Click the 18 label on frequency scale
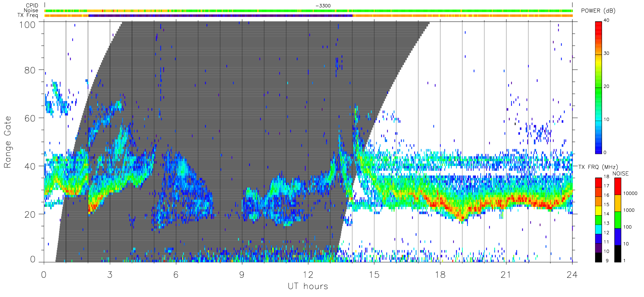 [606, 176]
